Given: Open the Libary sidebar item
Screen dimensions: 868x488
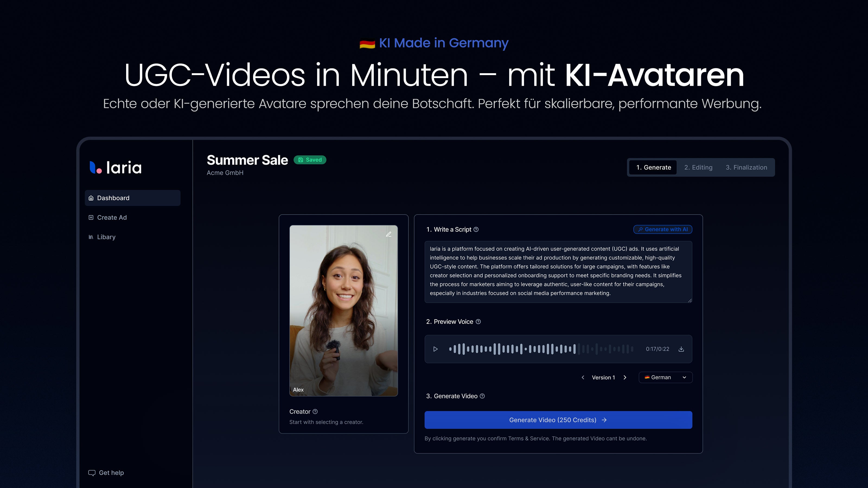Looking at the screenshot, I should (x=106, y=237).
